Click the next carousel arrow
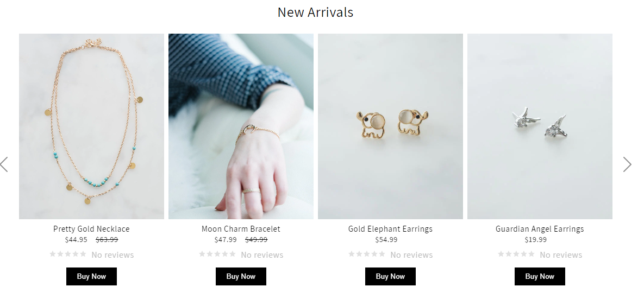 tap(627, 164)
